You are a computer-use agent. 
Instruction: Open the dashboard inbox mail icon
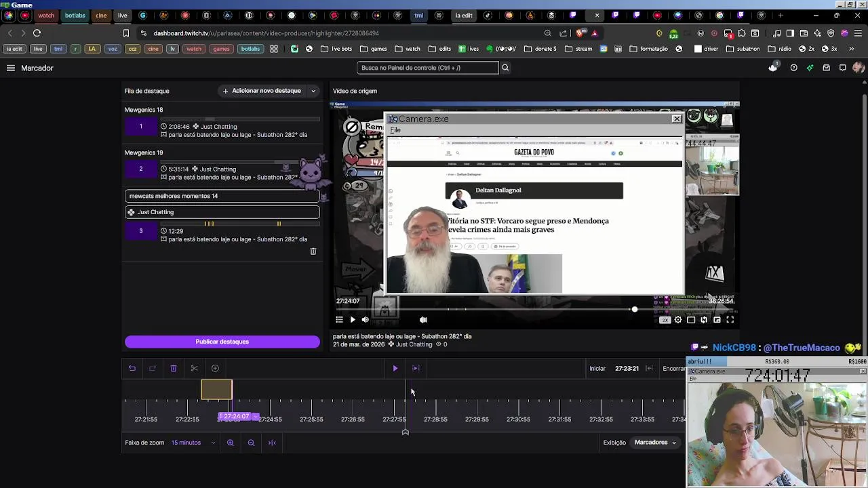827,68
